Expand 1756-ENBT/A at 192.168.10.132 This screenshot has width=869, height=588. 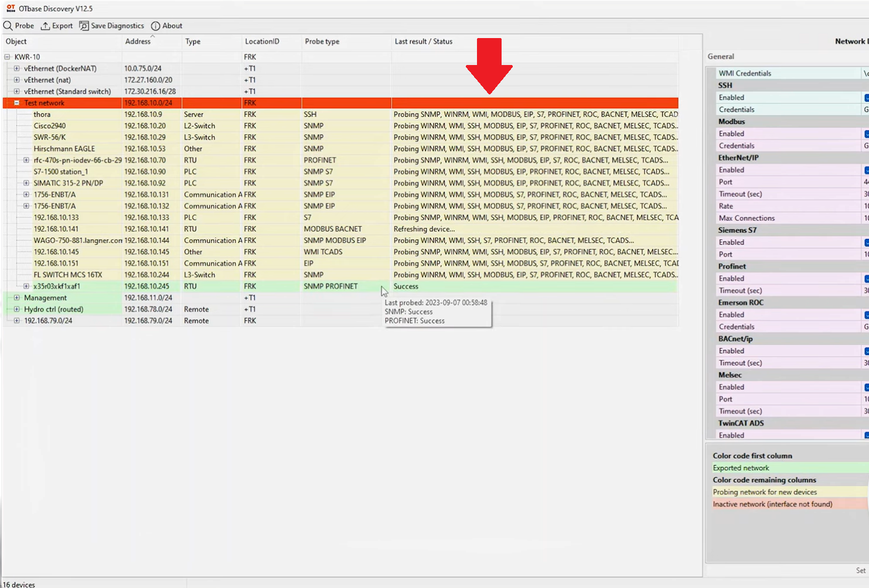(26, 206)
